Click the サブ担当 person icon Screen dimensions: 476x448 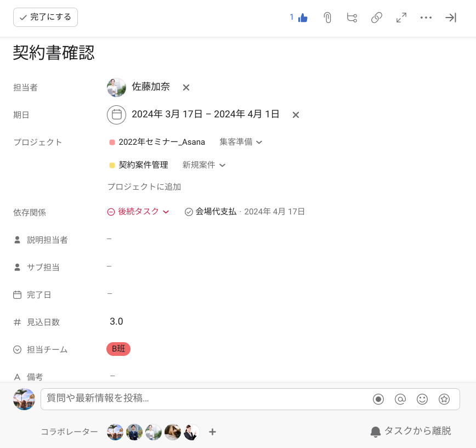point(18,268)
